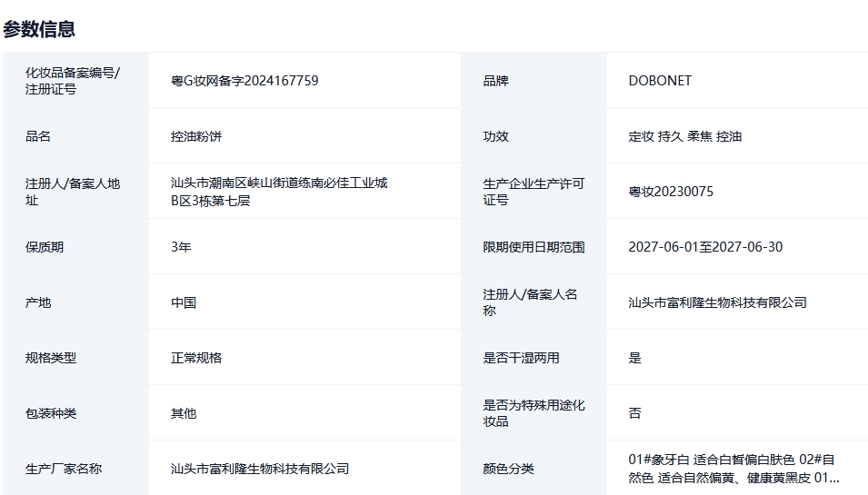Click the 否 value for special-use cosmetics
The height and width of the screenshot is (495, 868).
click(634, 413)
